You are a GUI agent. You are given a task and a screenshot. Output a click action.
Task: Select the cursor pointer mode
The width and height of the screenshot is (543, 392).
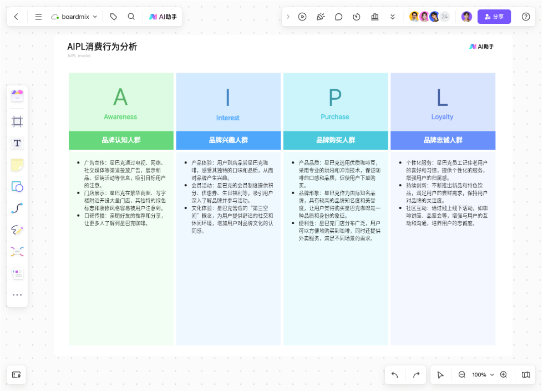(x=440, y=375)
